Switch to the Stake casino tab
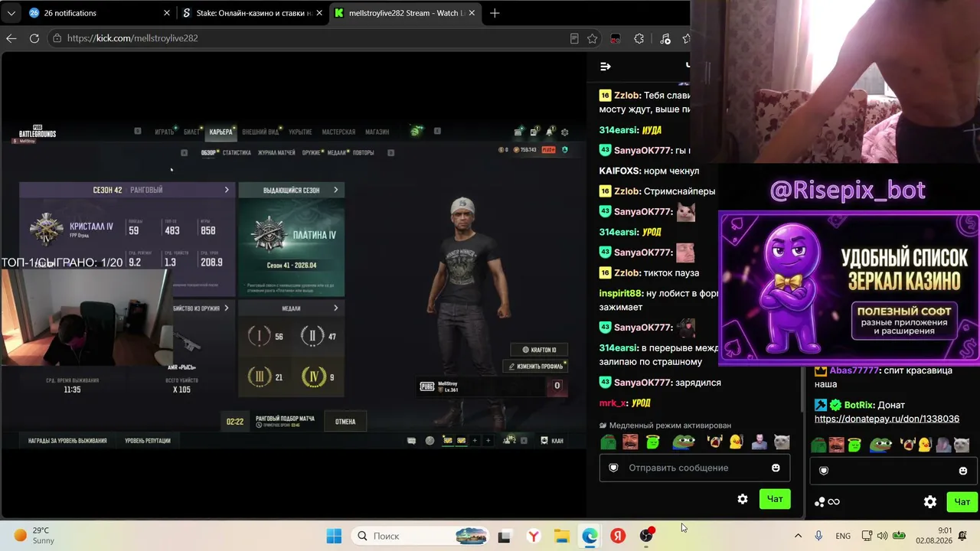The height and width of the screenshot is (551, 980). (252, 13)
